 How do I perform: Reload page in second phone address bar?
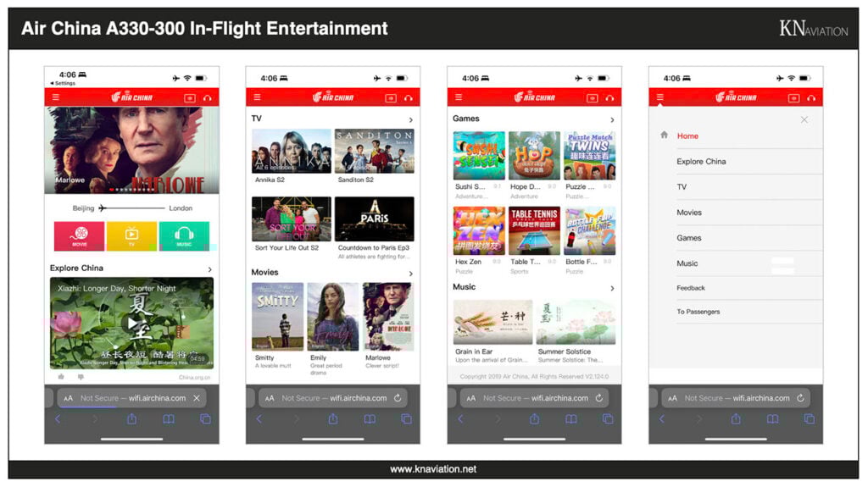tap(398, 398)
